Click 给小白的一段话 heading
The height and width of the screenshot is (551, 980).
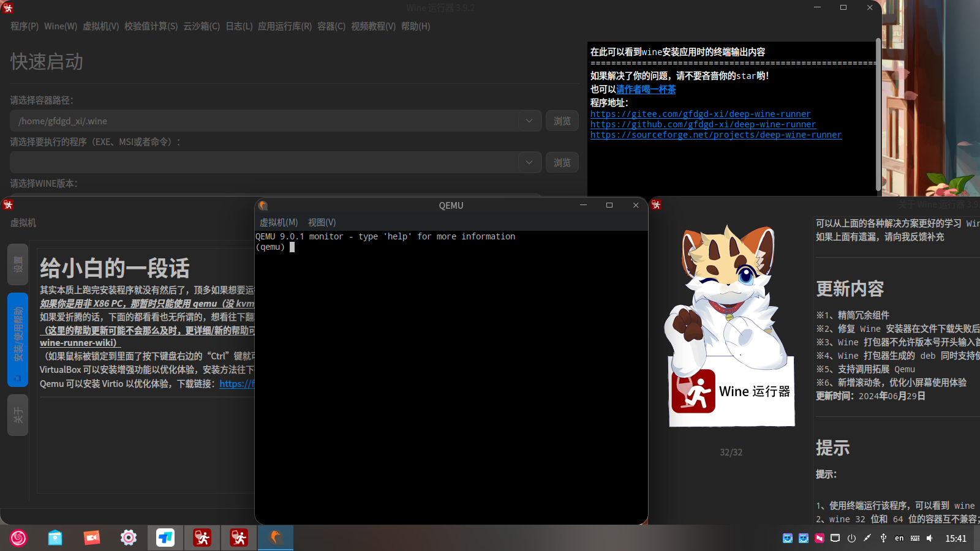(115, 268)
